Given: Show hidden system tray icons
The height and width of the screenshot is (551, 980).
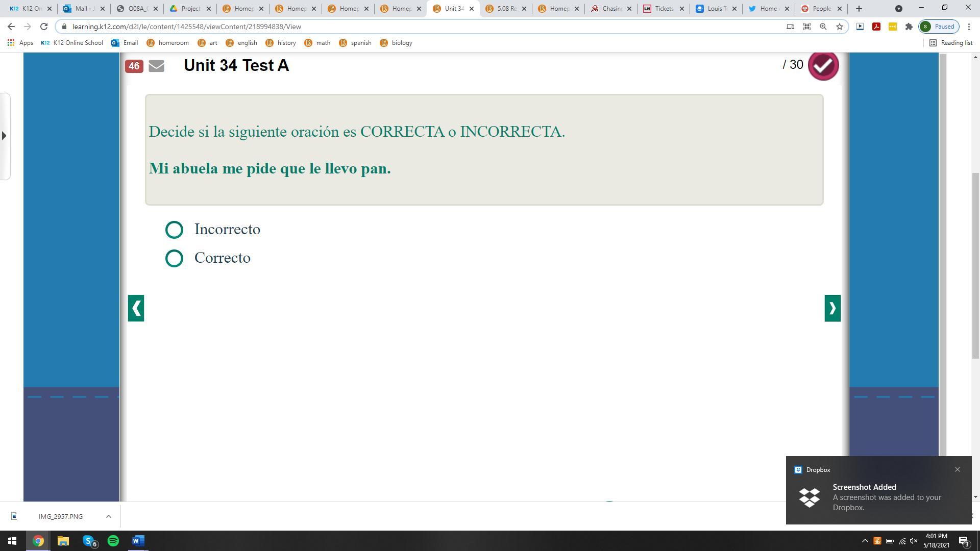Looking at the screenshot, I should click(865, 541).
